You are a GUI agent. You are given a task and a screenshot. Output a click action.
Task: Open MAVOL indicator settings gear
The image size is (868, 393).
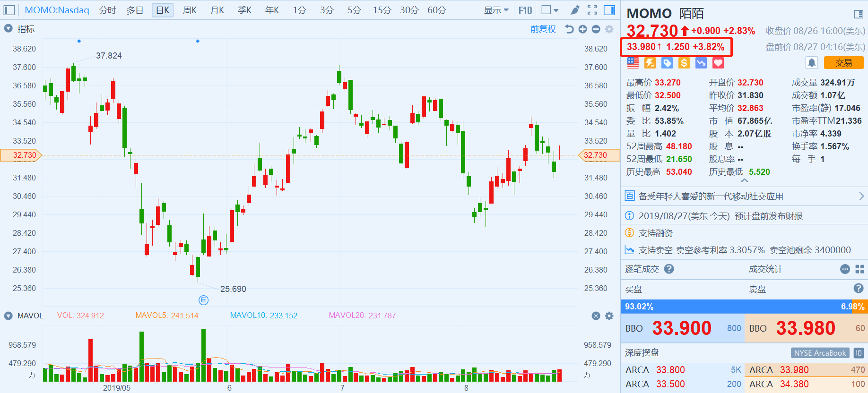pos(609,316)
